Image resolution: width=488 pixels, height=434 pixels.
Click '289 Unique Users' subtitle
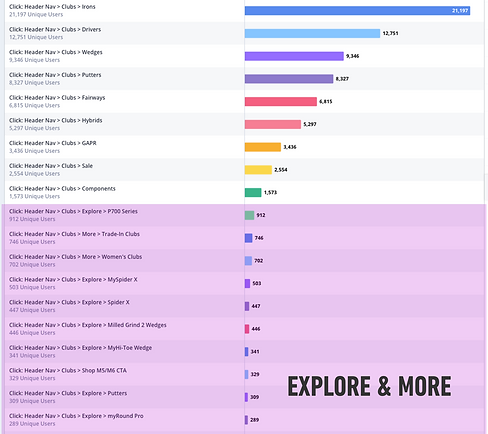(32, 424)
